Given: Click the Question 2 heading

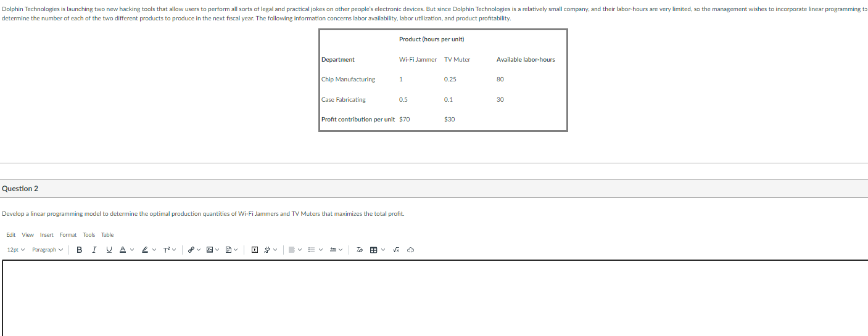Looking at the screenshot, I should (20, 189).
